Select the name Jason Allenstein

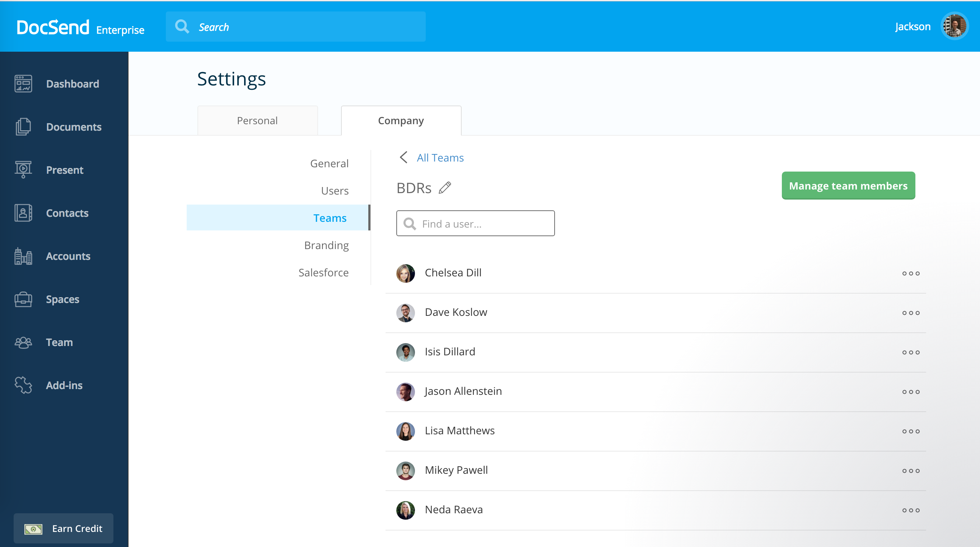click(x=463, y=391)
